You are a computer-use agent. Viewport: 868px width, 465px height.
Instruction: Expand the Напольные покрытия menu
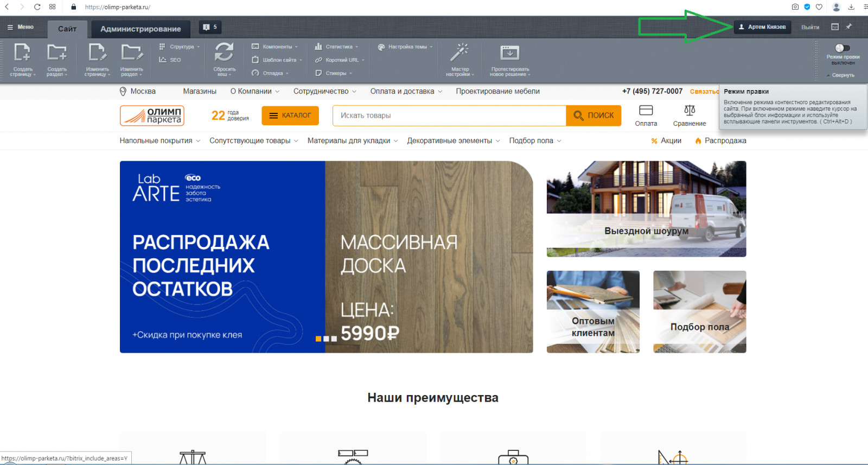160,141
